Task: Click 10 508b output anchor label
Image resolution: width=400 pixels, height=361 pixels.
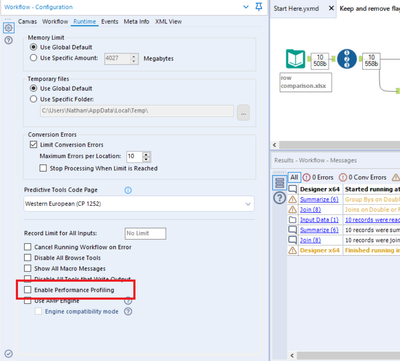Action: 320,60
